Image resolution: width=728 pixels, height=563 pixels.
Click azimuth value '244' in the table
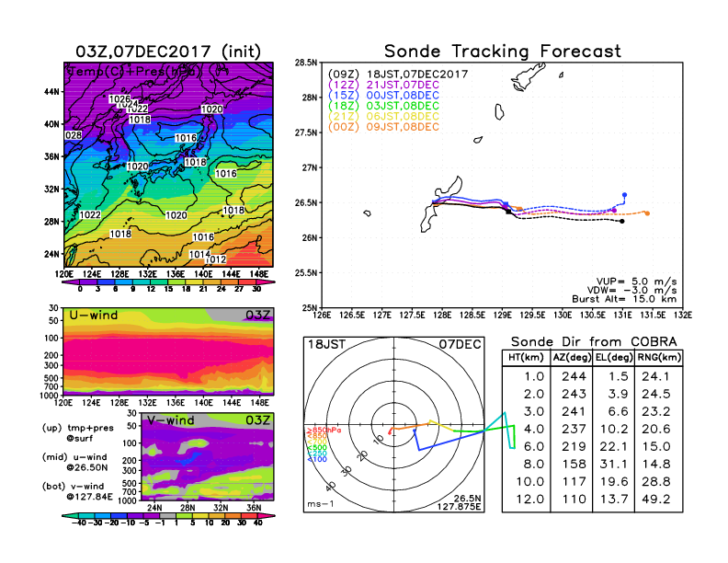click(574, 376)
